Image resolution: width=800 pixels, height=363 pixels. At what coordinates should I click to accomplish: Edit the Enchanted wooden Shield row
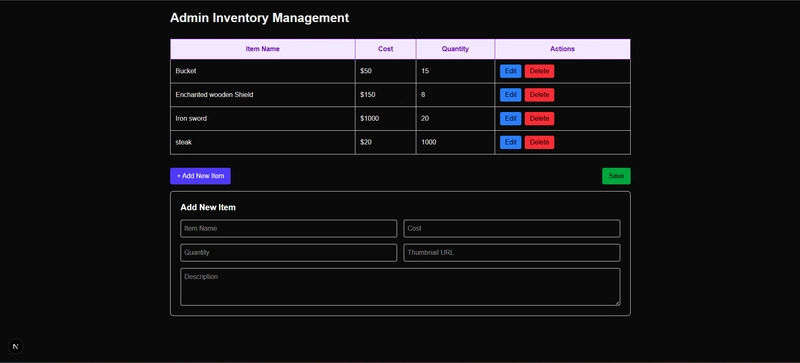click(x=510, y=94)
